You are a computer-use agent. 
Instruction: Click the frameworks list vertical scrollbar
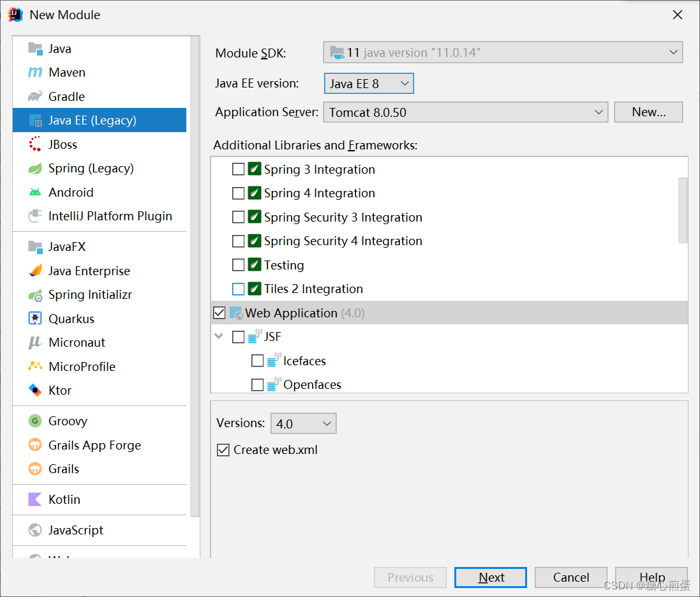point(683,210)
